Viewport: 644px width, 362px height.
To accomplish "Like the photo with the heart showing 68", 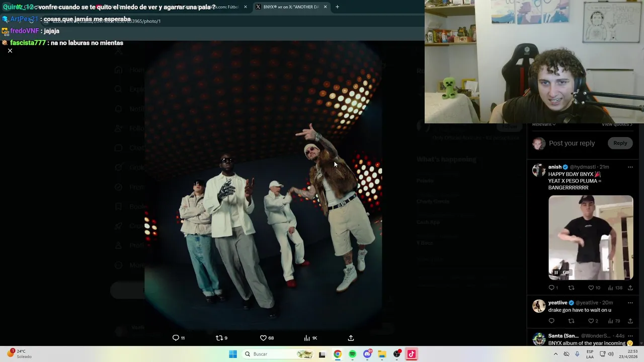I will pos(267,338).
